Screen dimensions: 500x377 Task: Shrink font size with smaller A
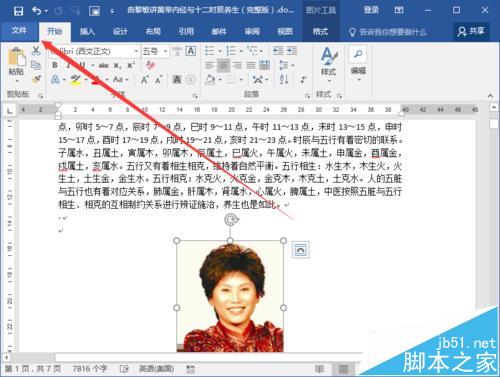pos(158,80)
